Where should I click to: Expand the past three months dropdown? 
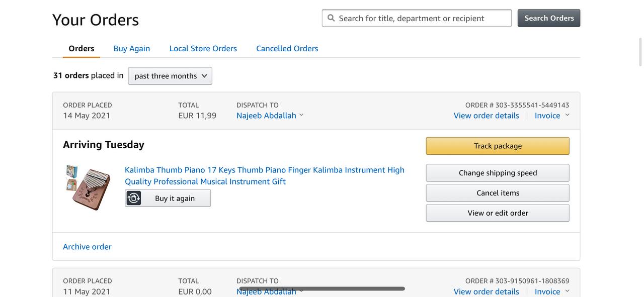(x=170, y=76)
